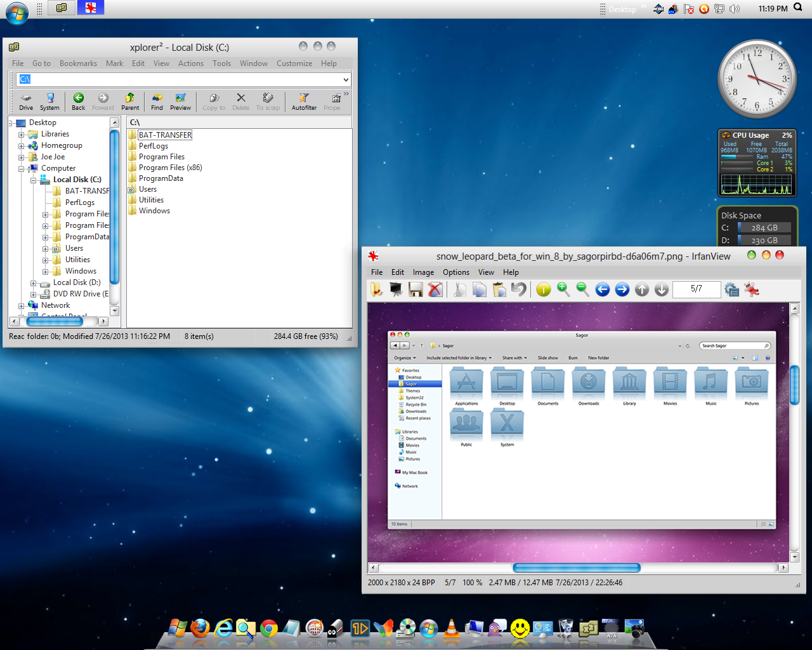The width and height of the screenshot is (812, 650).
Task: Open Recycle Bin from the dock
Action: pyautogui.click(x=566, y=628)
